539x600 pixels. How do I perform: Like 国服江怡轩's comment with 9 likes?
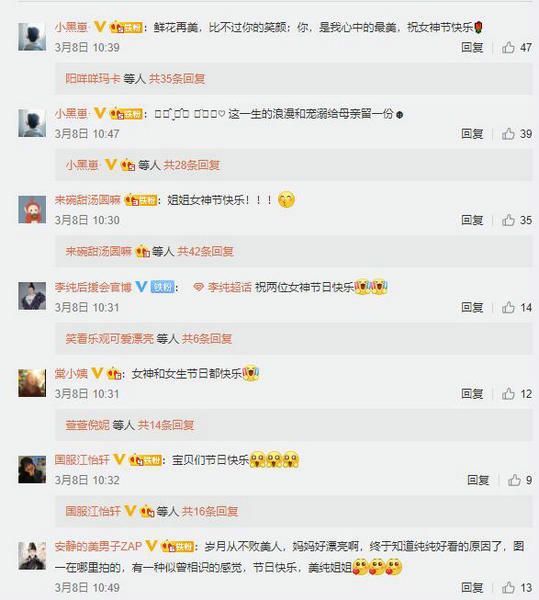[x=514, y=480]
